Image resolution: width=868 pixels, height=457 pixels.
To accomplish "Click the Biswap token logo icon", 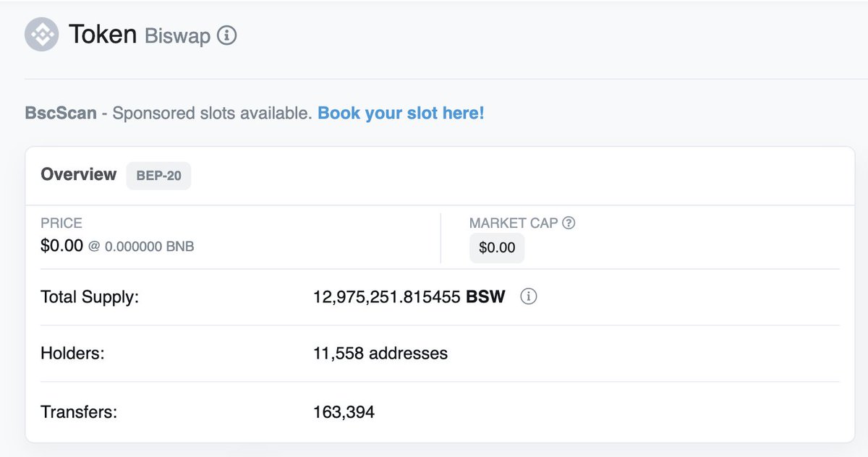I will click(x=41, y=34).
